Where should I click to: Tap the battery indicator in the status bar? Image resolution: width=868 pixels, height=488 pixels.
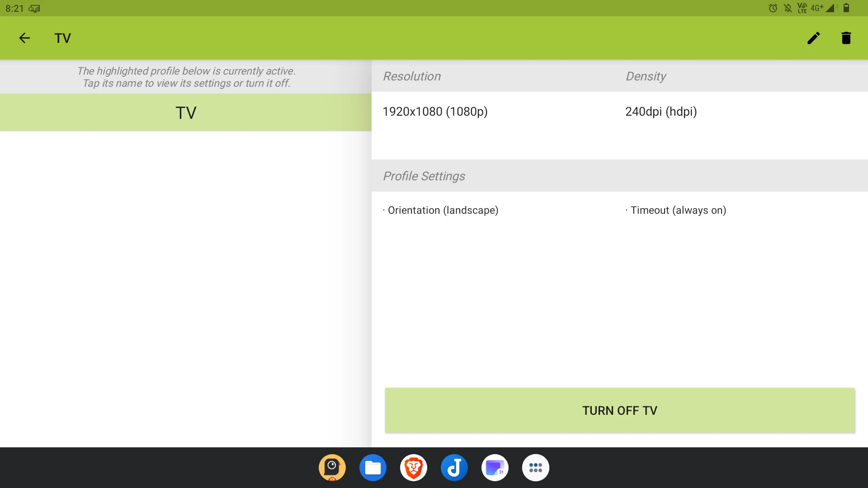[x=846, y=8]
